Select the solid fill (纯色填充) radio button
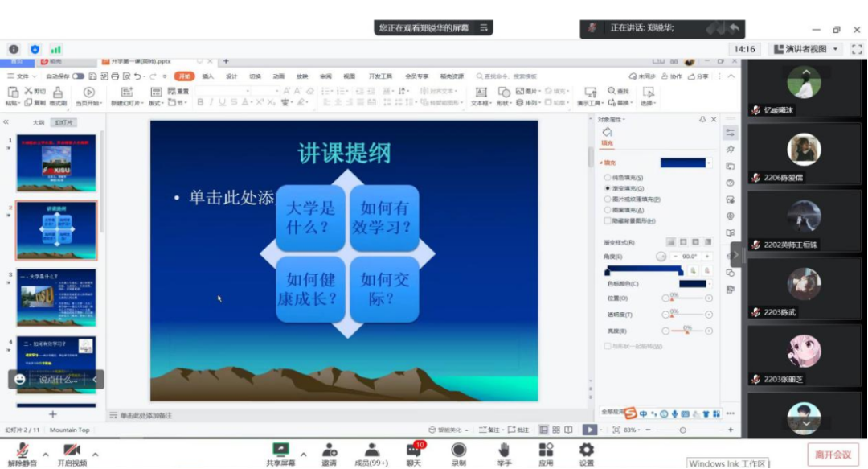Screen dimensions: 868x469 [x=607, y=177]
